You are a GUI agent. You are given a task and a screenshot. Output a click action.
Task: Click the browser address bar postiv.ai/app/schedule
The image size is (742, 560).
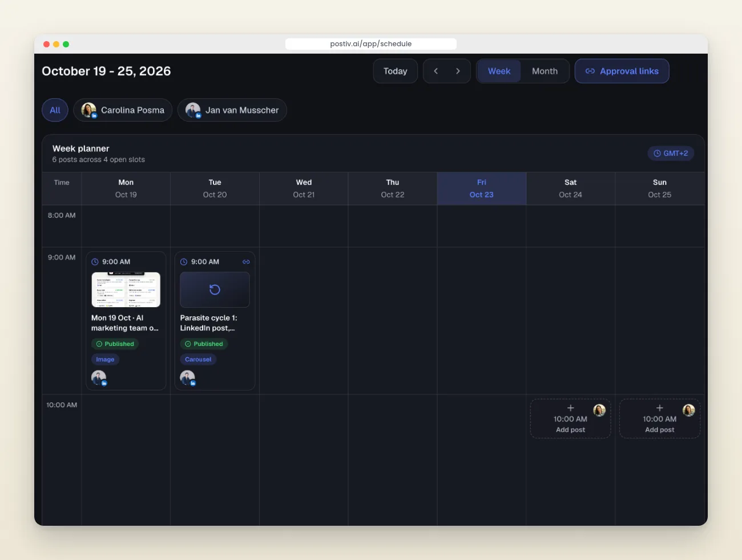click(x=371, y=44)
